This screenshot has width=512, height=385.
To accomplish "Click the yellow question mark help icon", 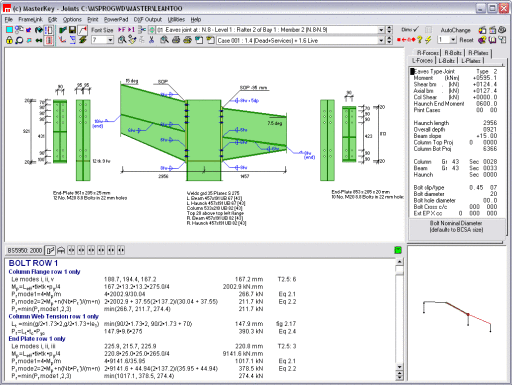I will [420, 40].
